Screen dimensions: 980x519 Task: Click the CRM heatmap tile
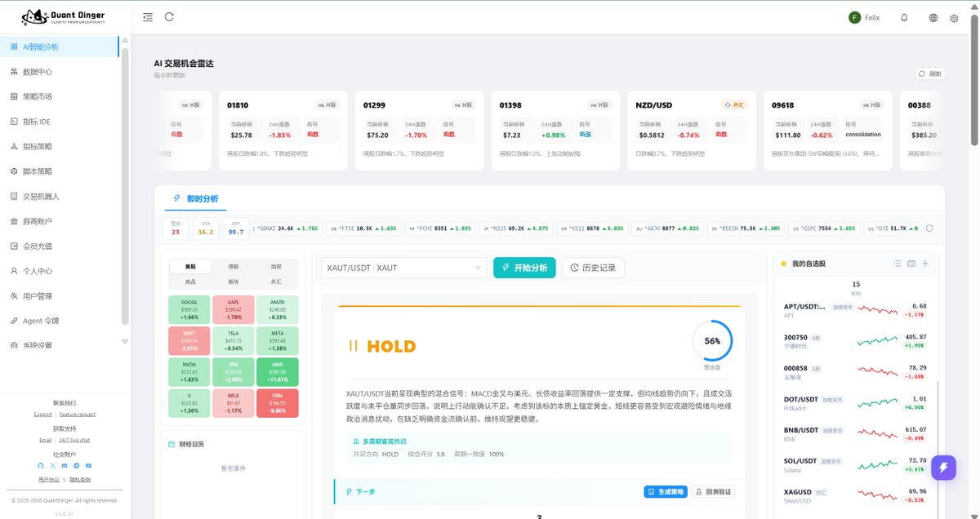tap(277, 403)
